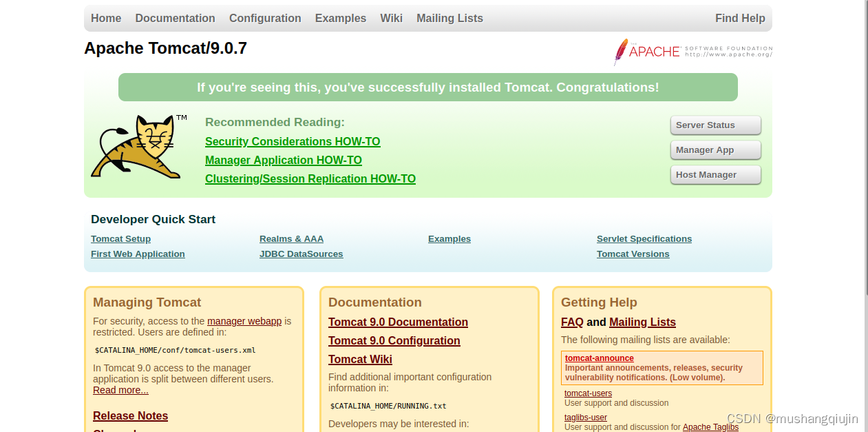The height and width of the screenshot is (432, 868).
Task: Open the Tomcat Versions link
Action: pyautogui.click(x=633, y=254)
